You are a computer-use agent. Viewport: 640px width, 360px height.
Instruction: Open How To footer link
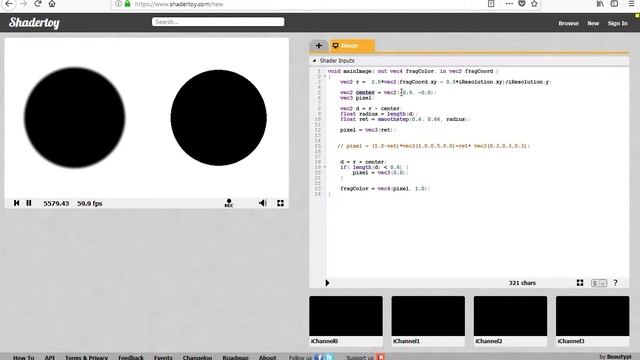coord(24,357)
